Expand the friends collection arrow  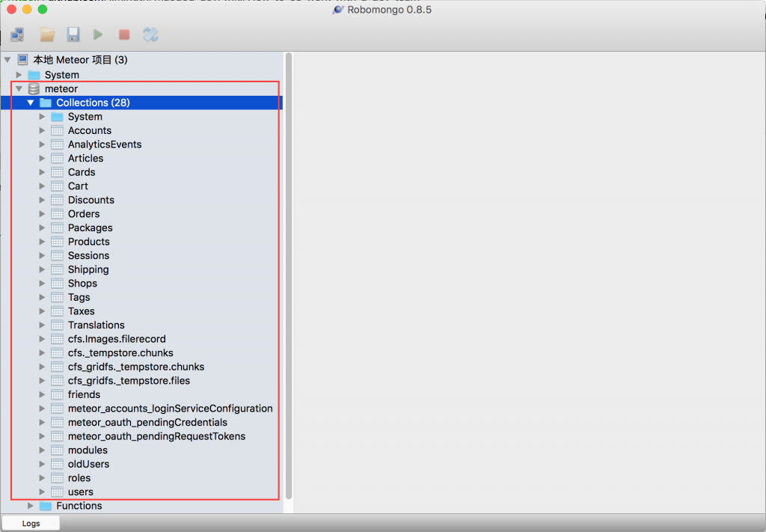point(42,394)
